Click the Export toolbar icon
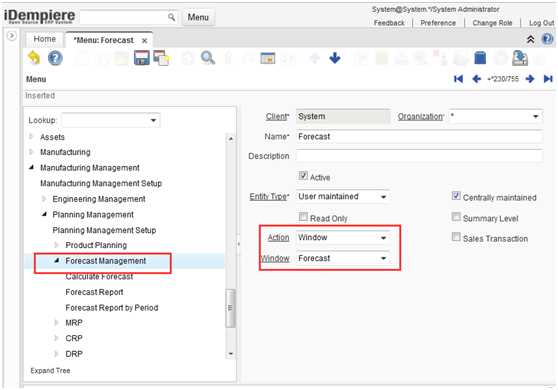558x390 pixels. [520, 58]
